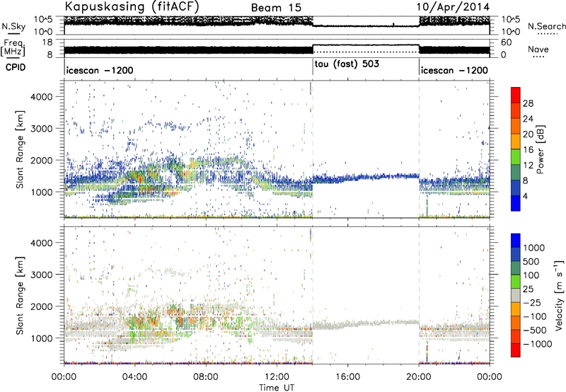Image resolution: width=566 pixels, height=392 pixels.
Task: Click the N.Sky legend label
Action: coord(13,26)
